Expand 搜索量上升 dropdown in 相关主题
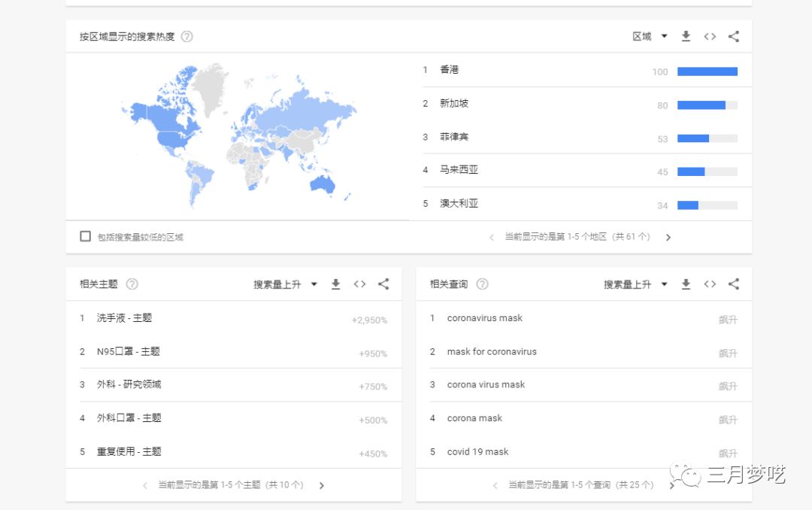Image resolution: width=812 pixels, height=510 pixels. click(x=285, y=284)
